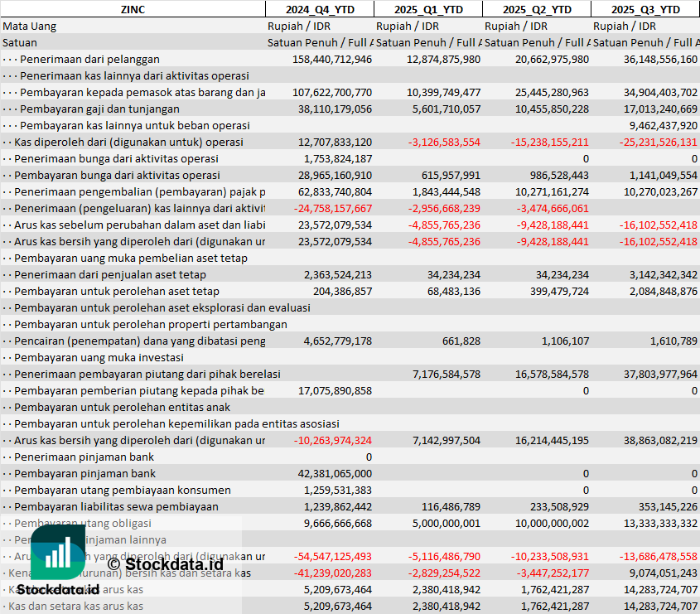Viewport: 700px width, 614px height.
Task: Select cell value 9,462,437,920
Action: [x=664, y=125]
